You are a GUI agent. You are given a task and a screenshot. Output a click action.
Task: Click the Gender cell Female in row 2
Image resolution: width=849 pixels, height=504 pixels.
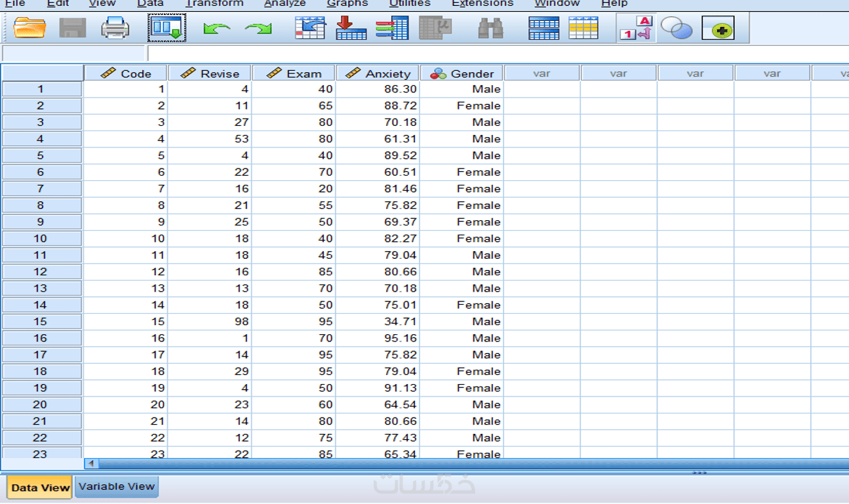tap(462, 106)
